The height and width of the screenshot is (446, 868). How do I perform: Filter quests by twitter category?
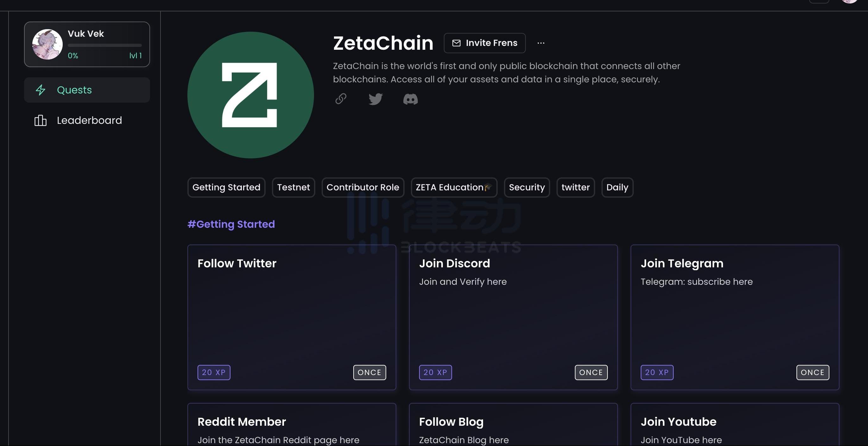point(575,188)
